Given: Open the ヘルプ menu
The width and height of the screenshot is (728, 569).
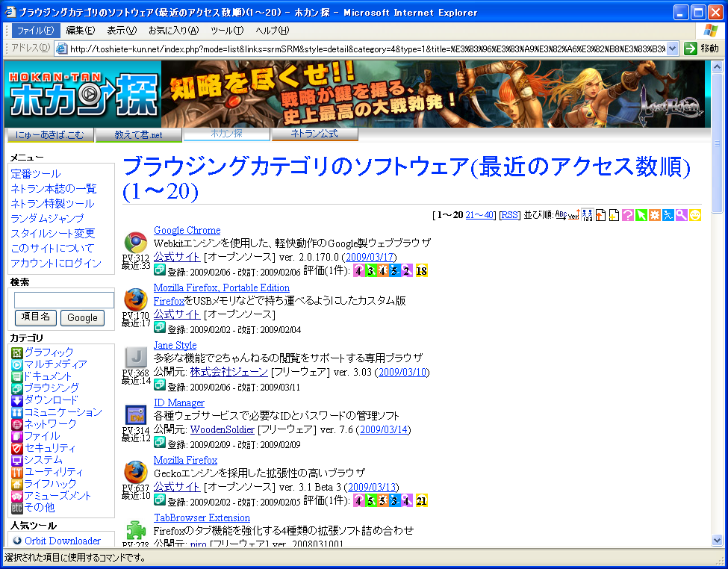Looking at the screenshot, I should click(x=272, y=31).
